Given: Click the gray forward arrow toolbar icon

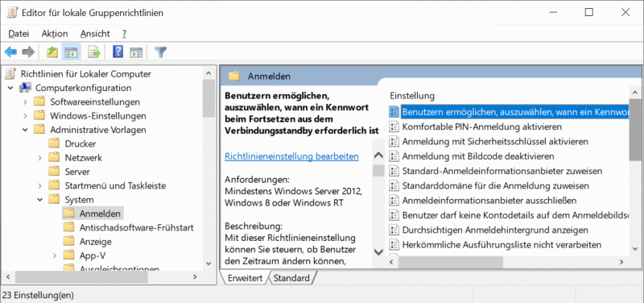Looking at the screenshot, I should click(x=28, y=52).
